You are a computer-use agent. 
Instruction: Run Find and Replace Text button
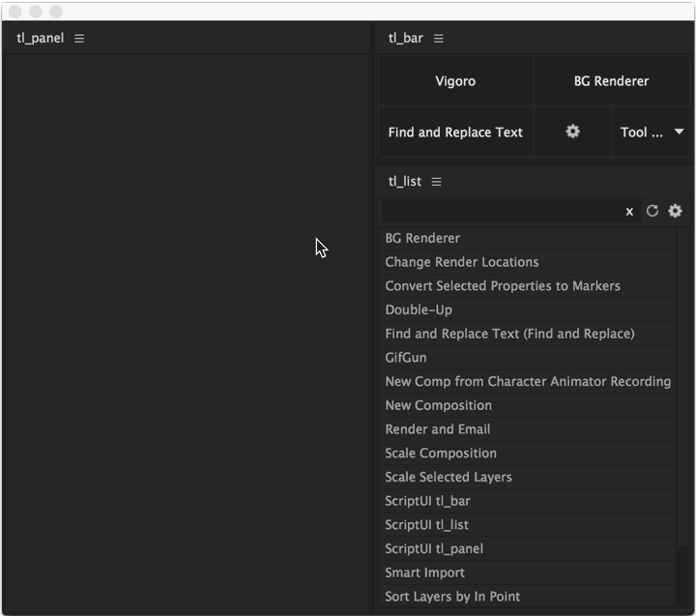455,132
